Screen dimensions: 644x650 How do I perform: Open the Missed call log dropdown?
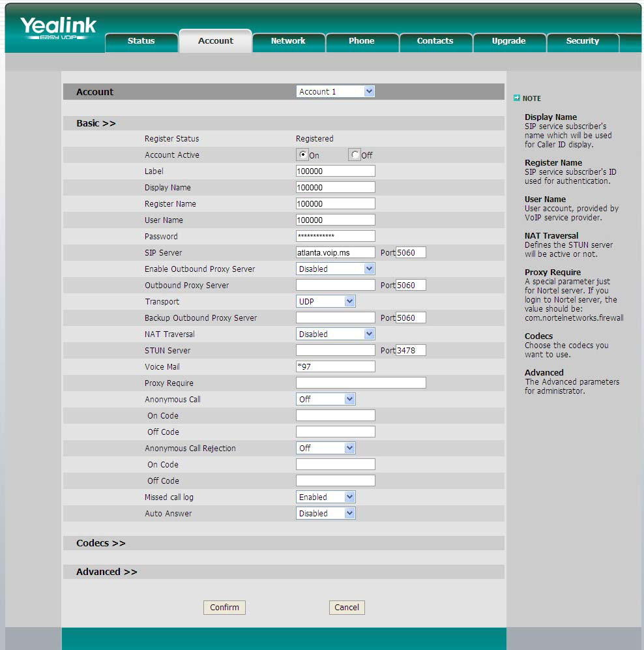tap(326, 497)
